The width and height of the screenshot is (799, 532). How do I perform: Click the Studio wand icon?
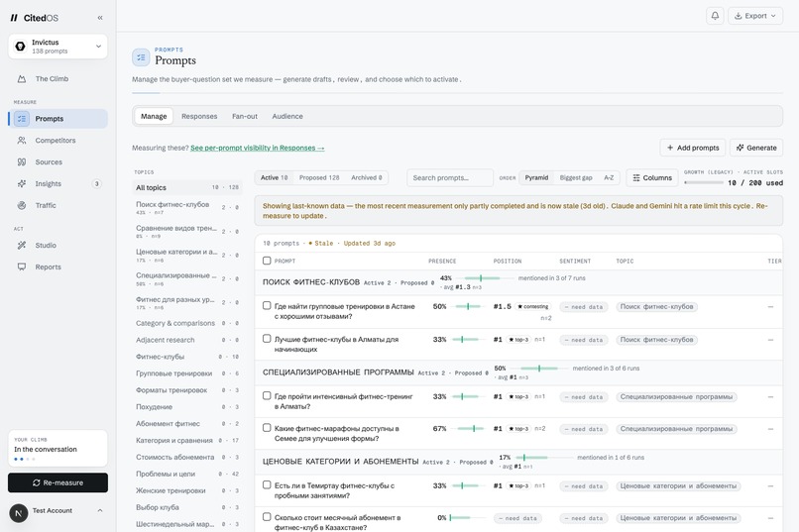(x=22, y=246)
